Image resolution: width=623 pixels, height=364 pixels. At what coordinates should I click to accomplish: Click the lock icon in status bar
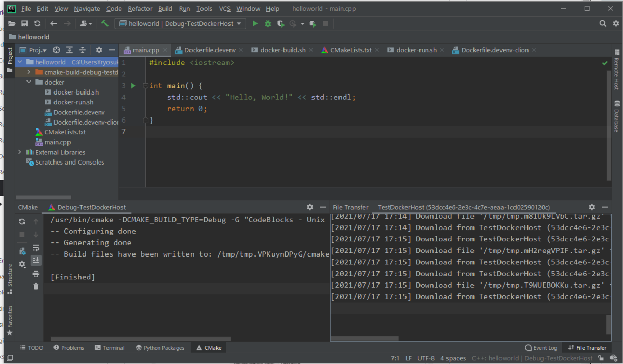601,358
